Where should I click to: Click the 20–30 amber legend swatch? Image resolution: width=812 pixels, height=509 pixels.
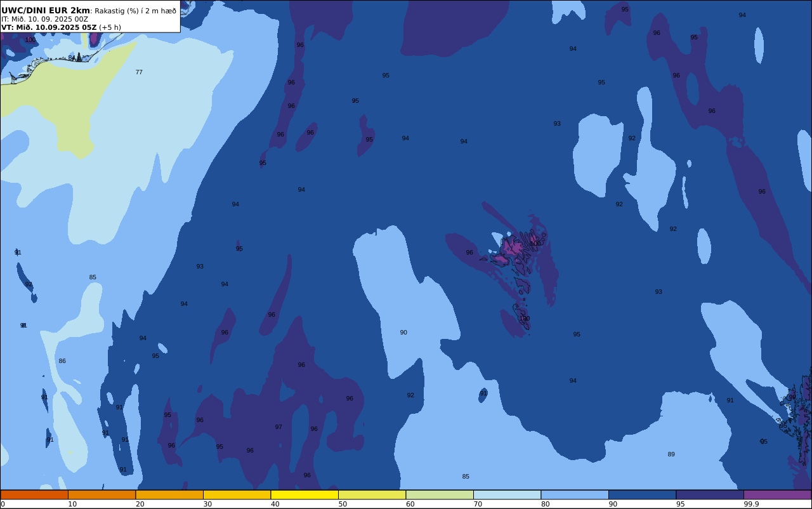tap(169, 494)
